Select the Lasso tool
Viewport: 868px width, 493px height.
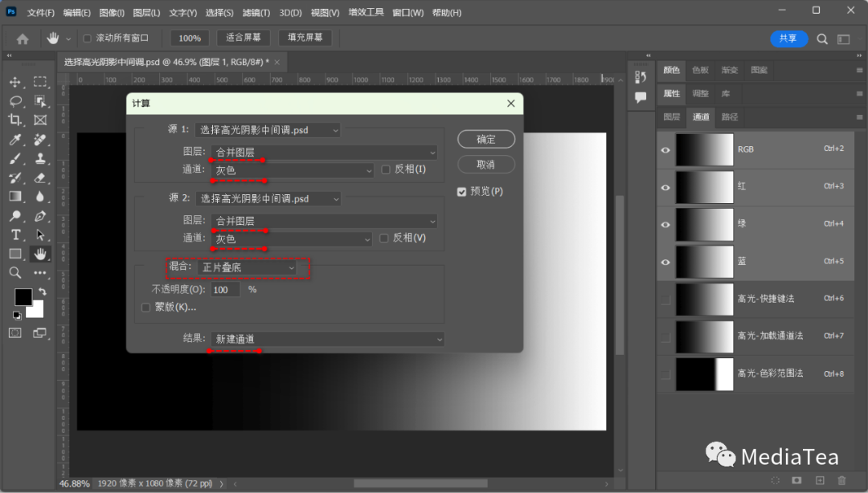point(15,100)
